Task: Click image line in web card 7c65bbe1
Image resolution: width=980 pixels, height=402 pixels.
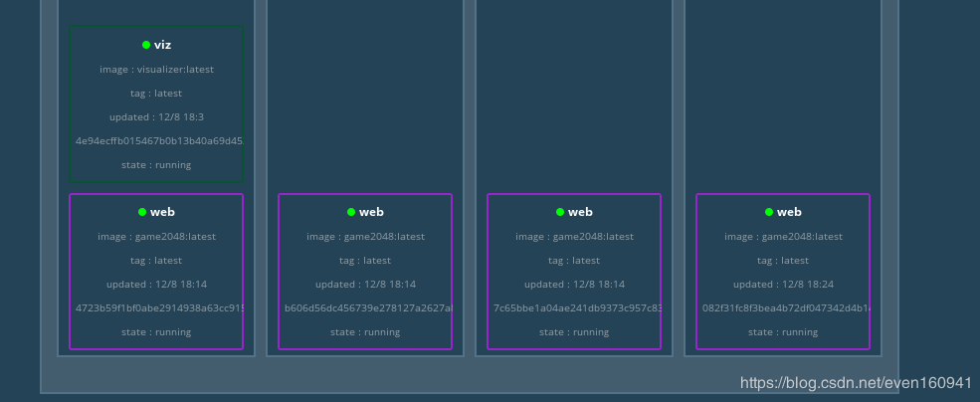Action: point(574,236)
